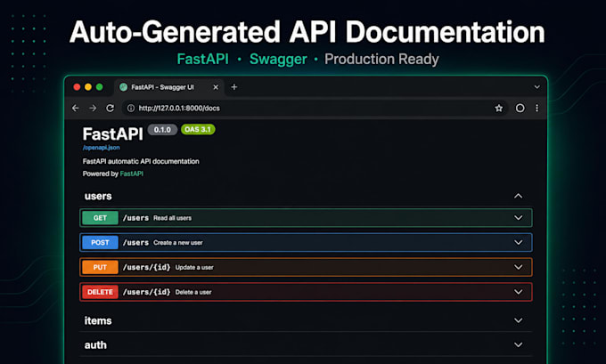Open the browser profile circle icon
This screenshot has width=606, height=364.
click(520, 108)
